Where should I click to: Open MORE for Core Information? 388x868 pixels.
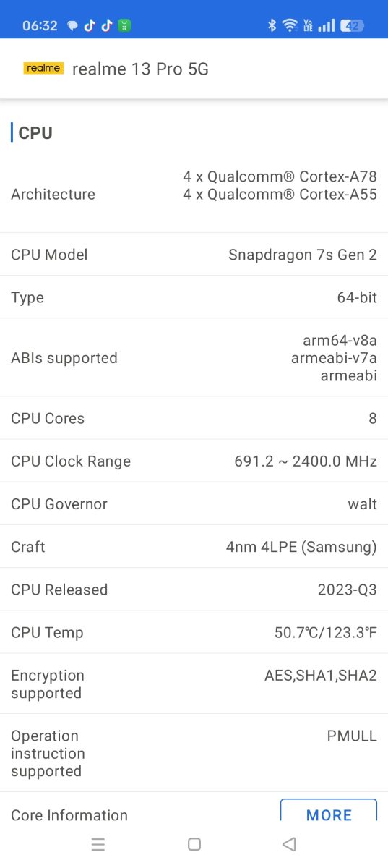click(x=329, y=810)
